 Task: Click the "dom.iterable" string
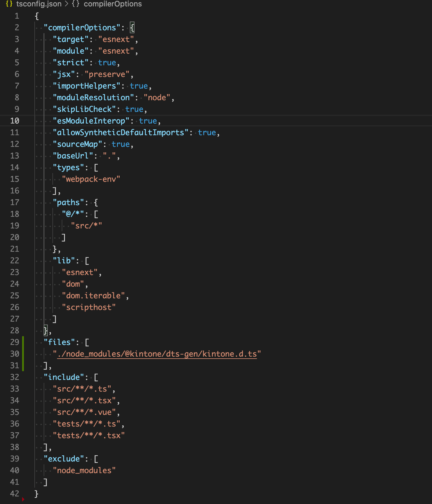pyautogui.click(x=93, y=296)
